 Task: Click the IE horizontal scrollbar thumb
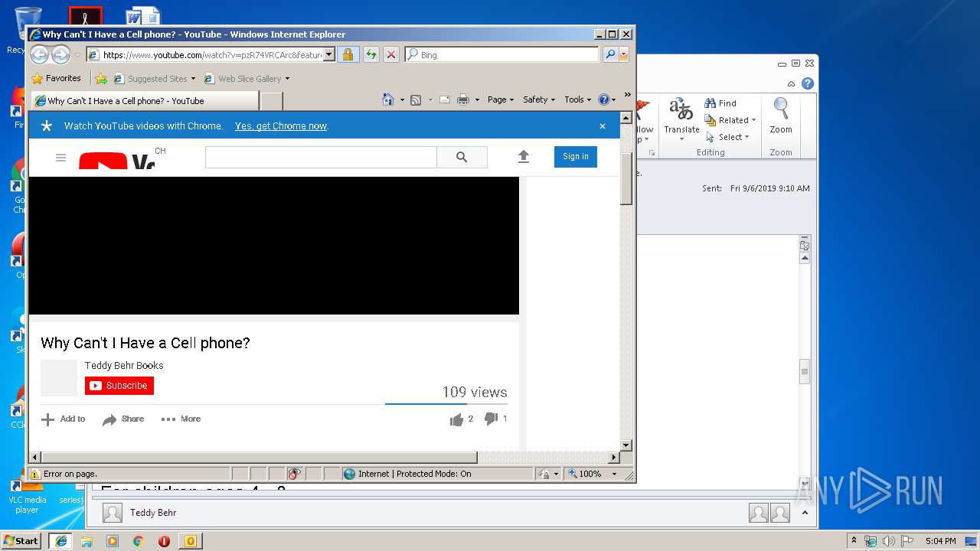(x=259, y=458)
